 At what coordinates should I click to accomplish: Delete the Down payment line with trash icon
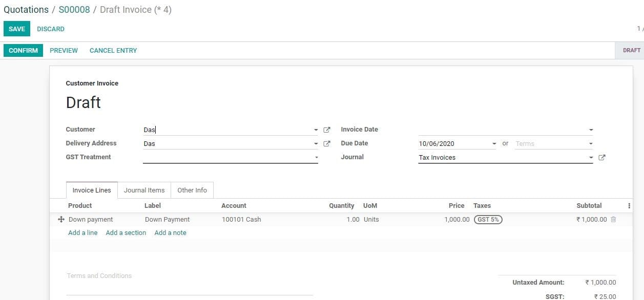pos(612,219)
